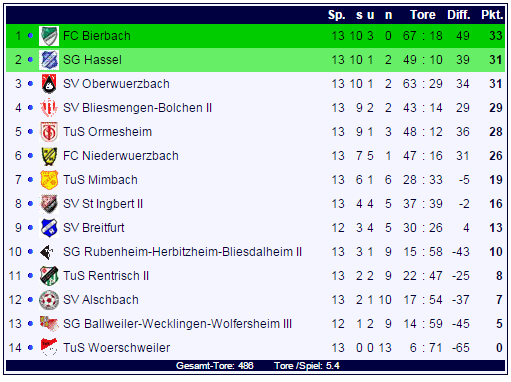Click the Gesamt-Tore 488 footer text
Viewport: 511px width, 382px height.
pyautogui.click(x=215, y=366)
